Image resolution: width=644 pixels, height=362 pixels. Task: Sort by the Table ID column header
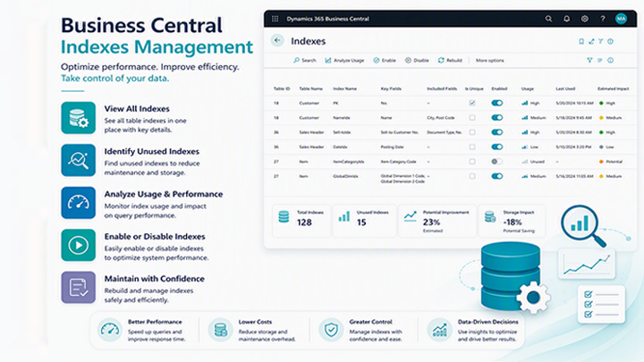[x=282, y=88]
